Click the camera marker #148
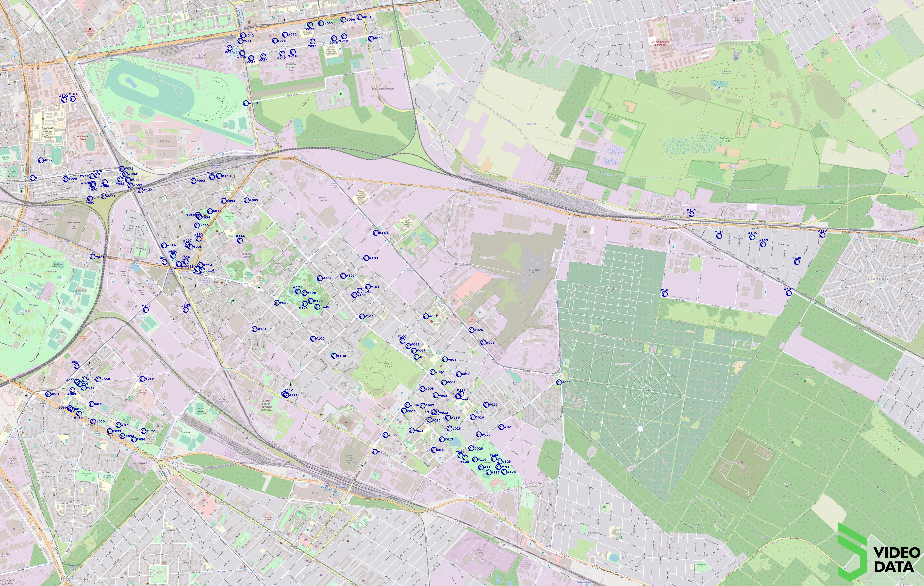 (x=376, y=233)
